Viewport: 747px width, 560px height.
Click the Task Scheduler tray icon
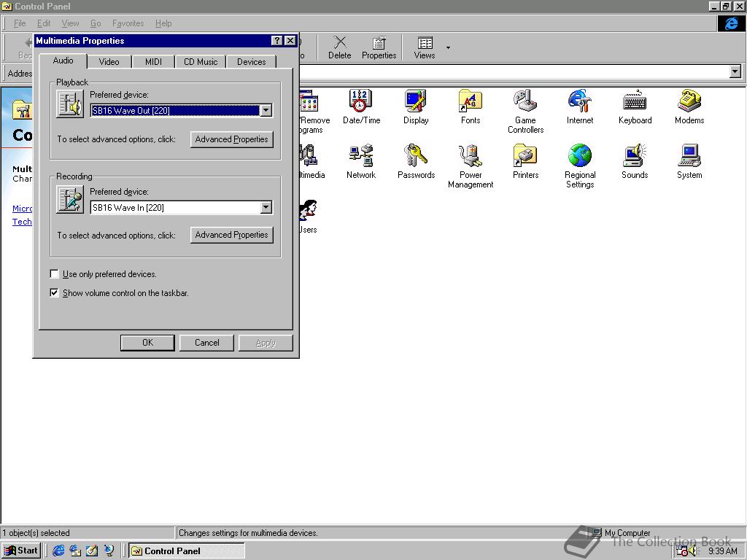click(682, 551)
